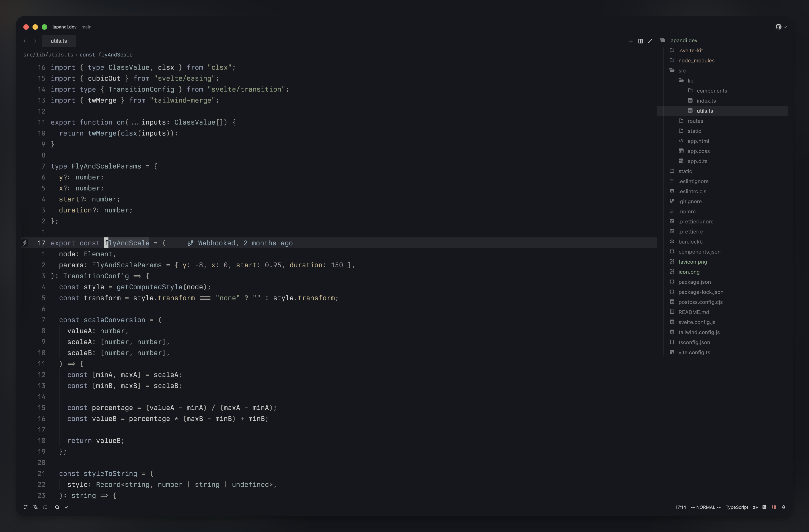809x532 pixels.
Task: Go forward using the right arrow
Action: pos(35,41)
